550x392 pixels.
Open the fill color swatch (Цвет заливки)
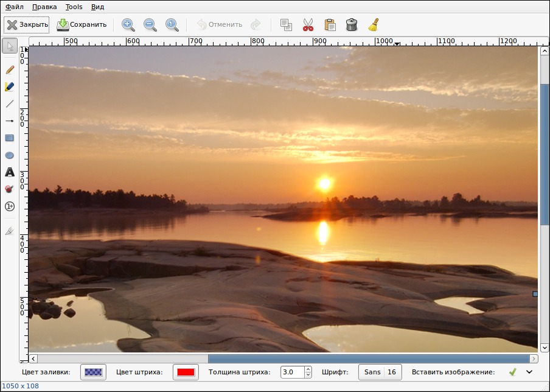click(x=93, y=372)
